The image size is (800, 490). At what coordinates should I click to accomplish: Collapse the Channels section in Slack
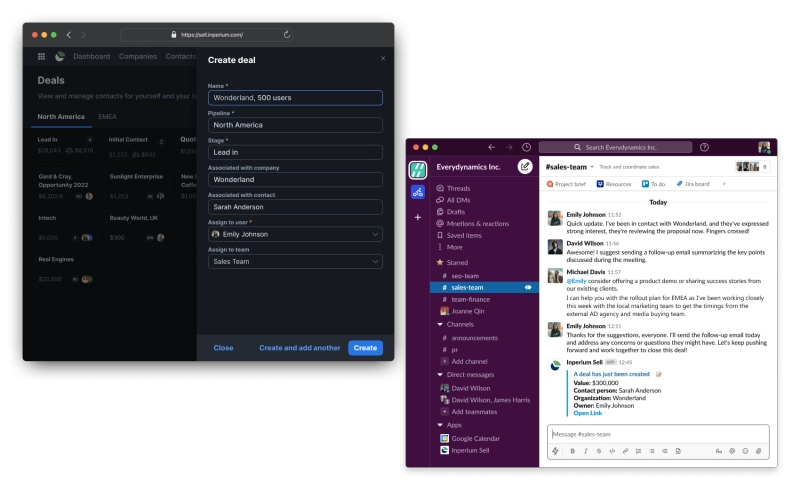(x=440, y=325)
